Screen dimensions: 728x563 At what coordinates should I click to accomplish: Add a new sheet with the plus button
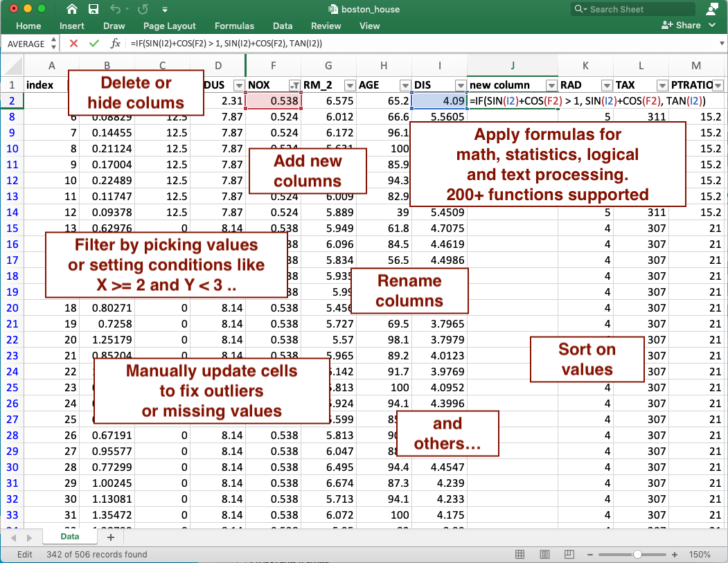point(111,536)
